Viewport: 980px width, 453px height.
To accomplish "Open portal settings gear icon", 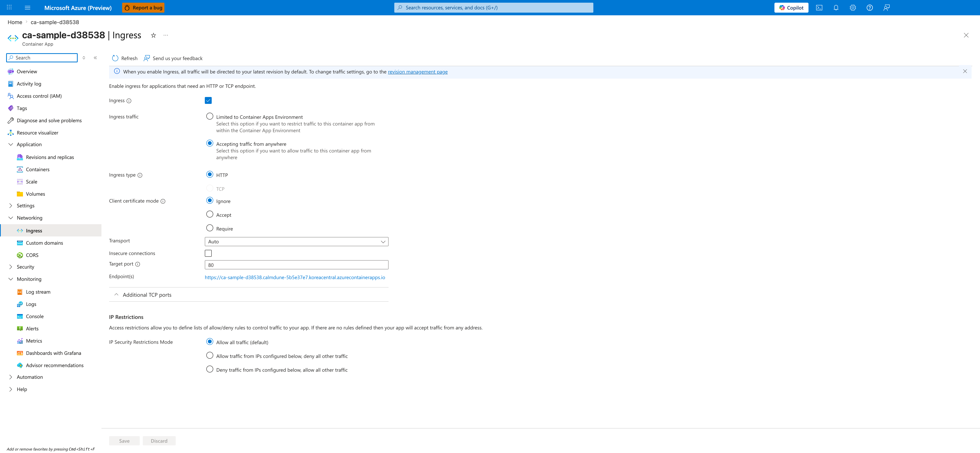I will [x=853, y=8].
